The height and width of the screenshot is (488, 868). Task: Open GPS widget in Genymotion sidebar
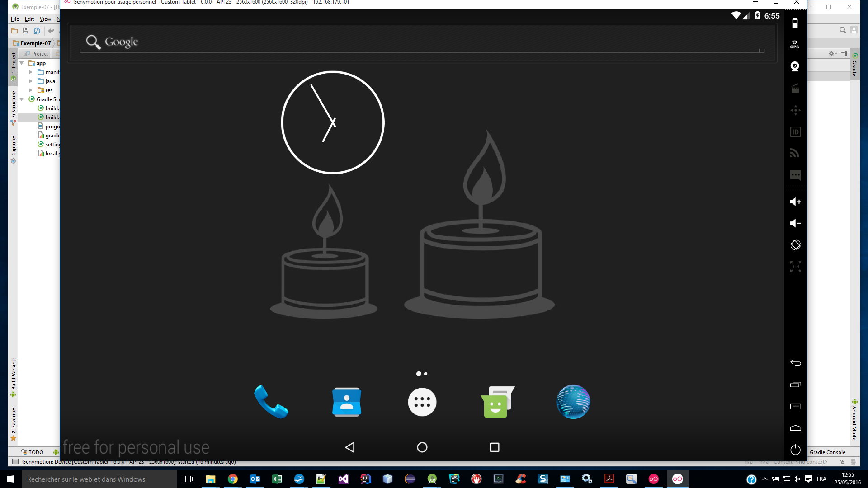tap(795, 44)
